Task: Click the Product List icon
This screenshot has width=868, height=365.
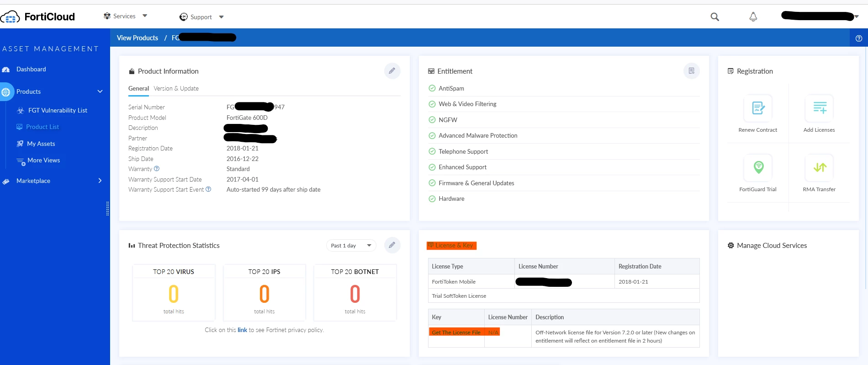Action: coord(20,127)
